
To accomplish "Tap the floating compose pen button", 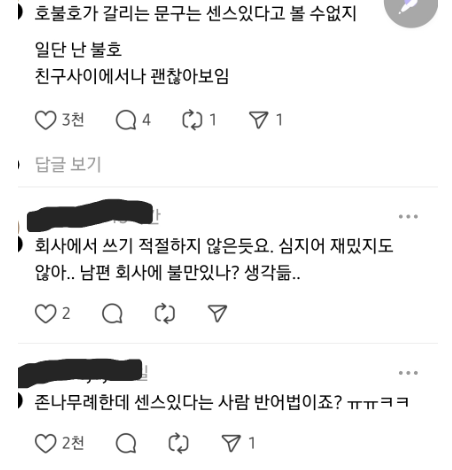I will point(411,7).
